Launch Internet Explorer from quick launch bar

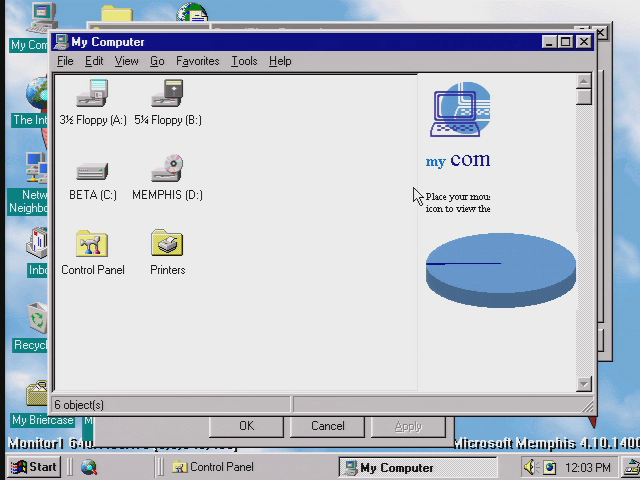point(89,467)
